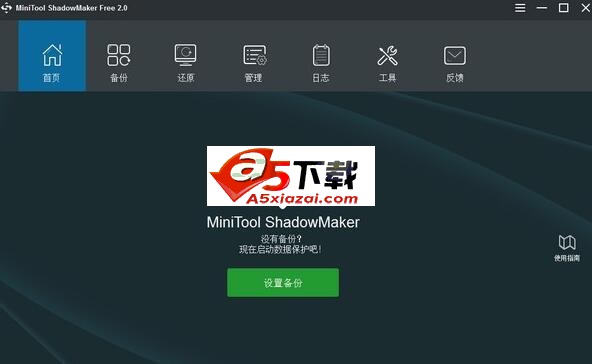
Task: Open the 首页 home tab
Action: coord(52,56)
